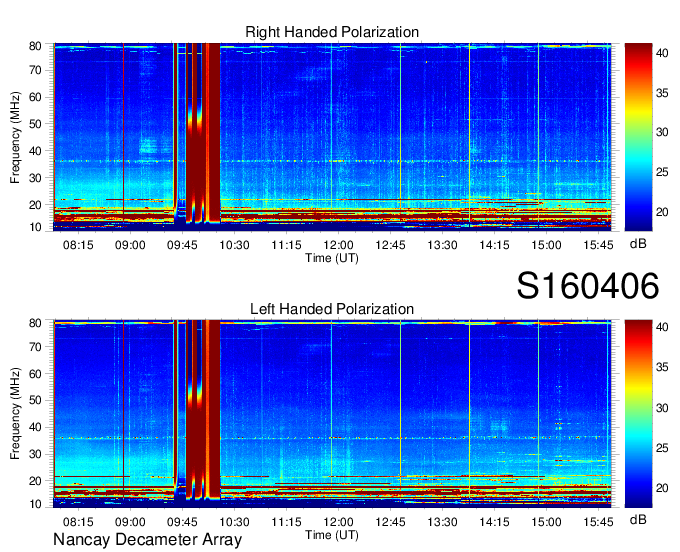Click the "25" label on Right Handed color bar
Viewport: 680px width, 552px height.
tap(662, 172)
